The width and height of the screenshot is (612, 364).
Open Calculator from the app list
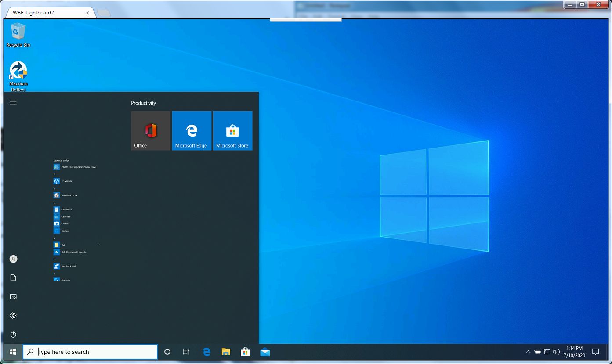pos(66,210)
